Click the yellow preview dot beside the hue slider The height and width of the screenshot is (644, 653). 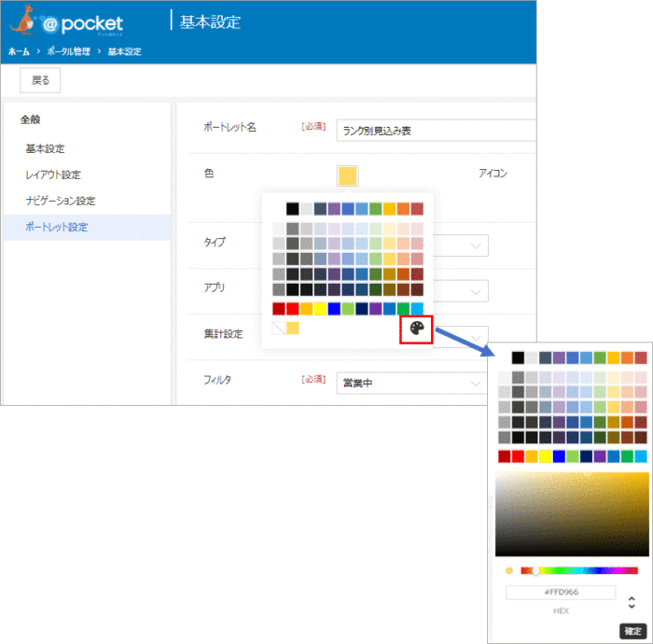coord(509,570)
